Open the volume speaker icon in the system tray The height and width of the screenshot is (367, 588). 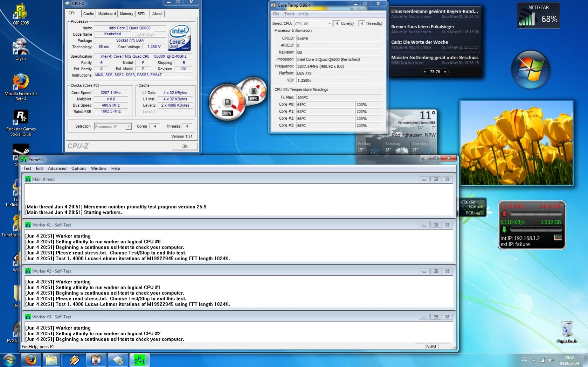[551, 360]
